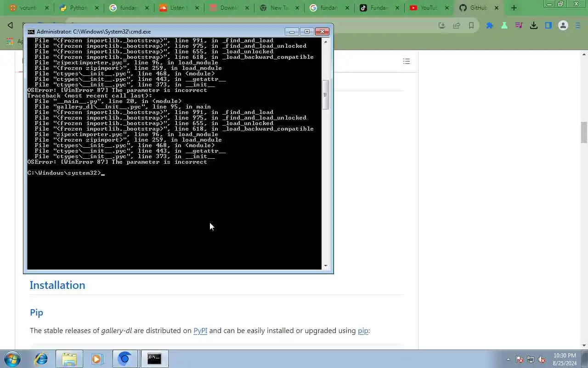Bookmark this page icon in address bar
Image resolution: width=588 pixels, height=368 pixels.
(471, 26)
